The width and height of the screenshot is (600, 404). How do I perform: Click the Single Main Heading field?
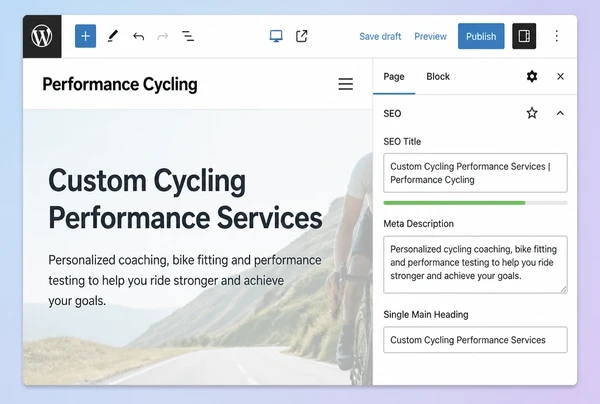475,340
